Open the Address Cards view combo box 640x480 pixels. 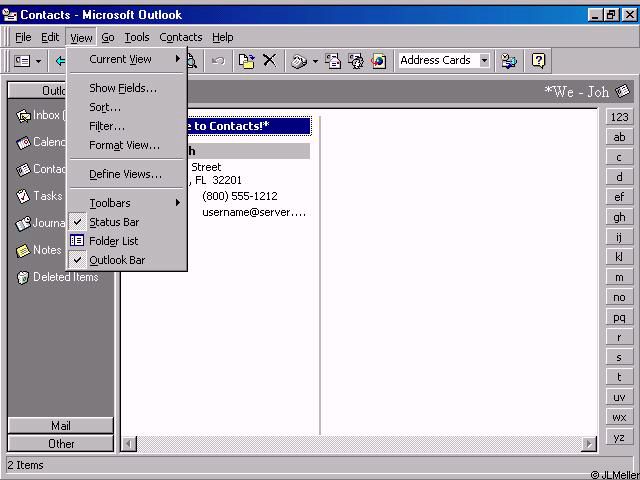(444, 60)
